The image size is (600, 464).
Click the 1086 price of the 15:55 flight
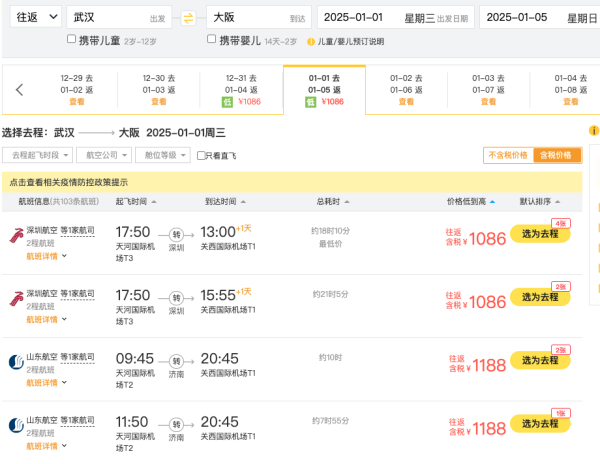click(487, 302)
